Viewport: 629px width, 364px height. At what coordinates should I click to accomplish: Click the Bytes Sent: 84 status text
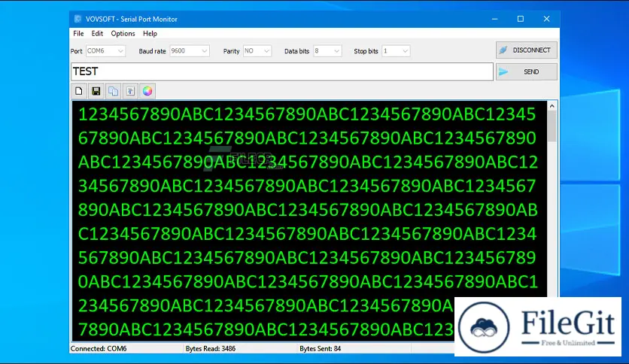point(320,349)
